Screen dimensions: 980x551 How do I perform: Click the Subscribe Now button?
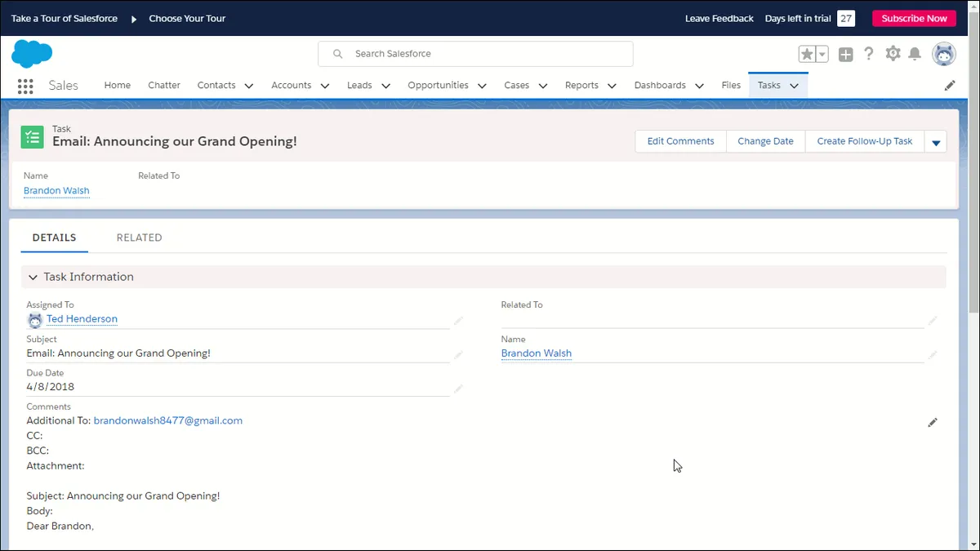[x=914, y=18]
